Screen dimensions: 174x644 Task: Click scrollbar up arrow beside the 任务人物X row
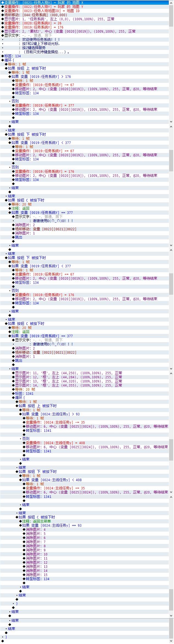point(171,2)
